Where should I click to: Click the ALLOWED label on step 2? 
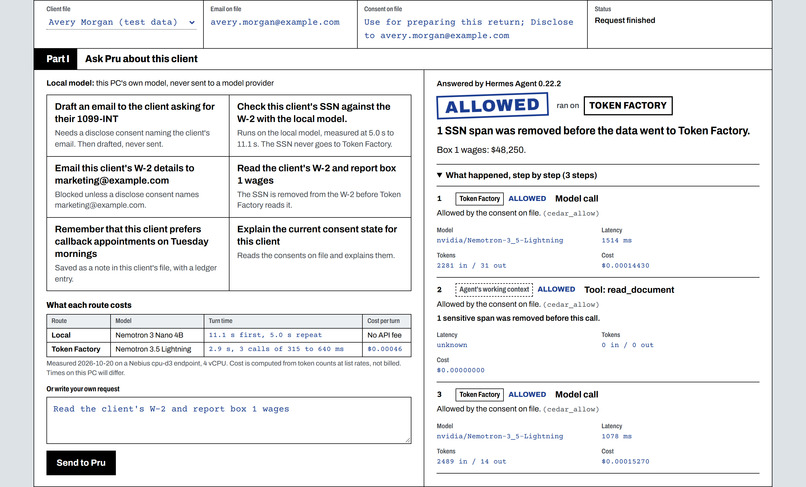tap(556, 290)
